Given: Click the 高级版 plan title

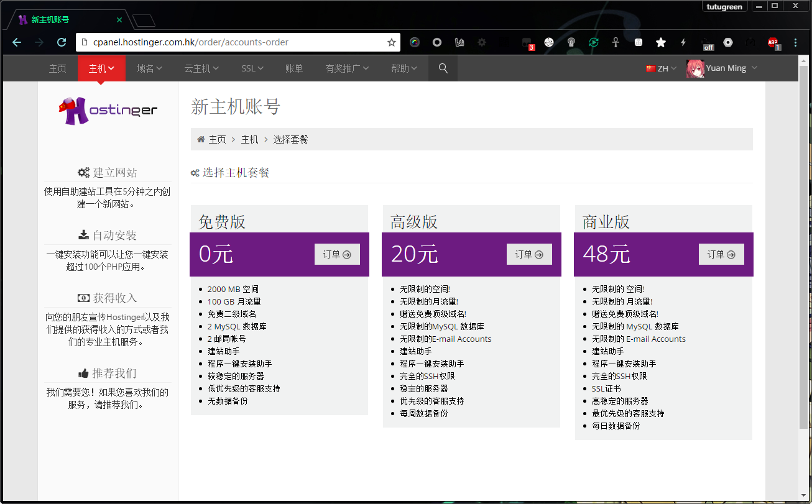Looking at the screenshot, I should (x=414, y=222).
